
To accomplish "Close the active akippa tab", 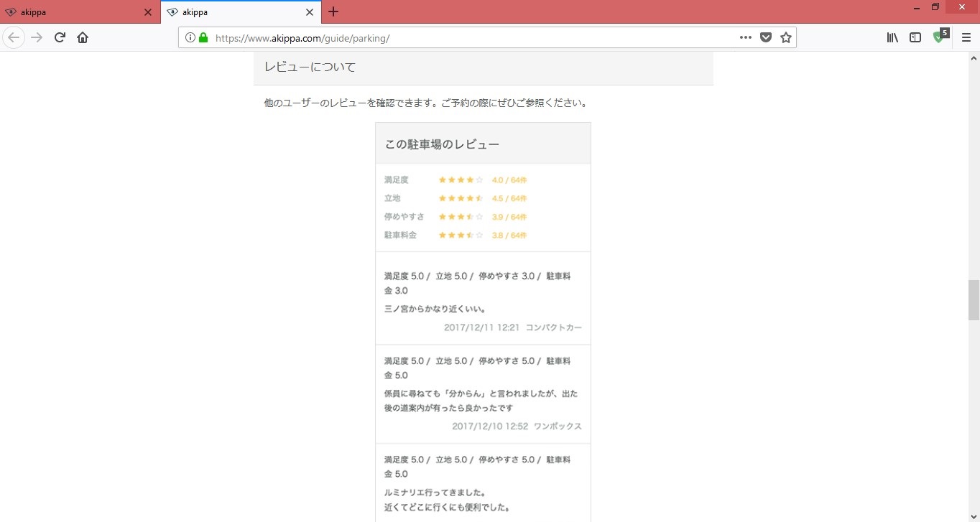I will pyautogui.click(x=310, y=12).
